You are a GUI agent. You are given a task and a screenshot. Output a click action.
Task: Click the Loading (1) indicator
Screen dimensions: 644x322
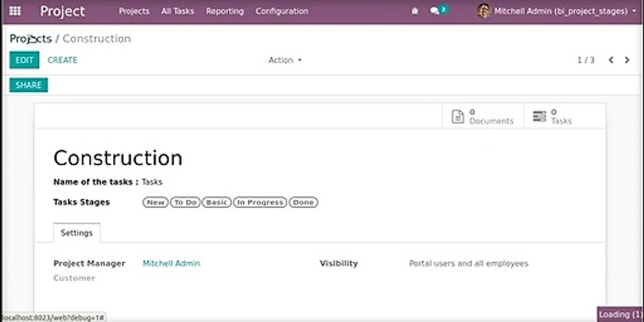(x=620, y=314)
